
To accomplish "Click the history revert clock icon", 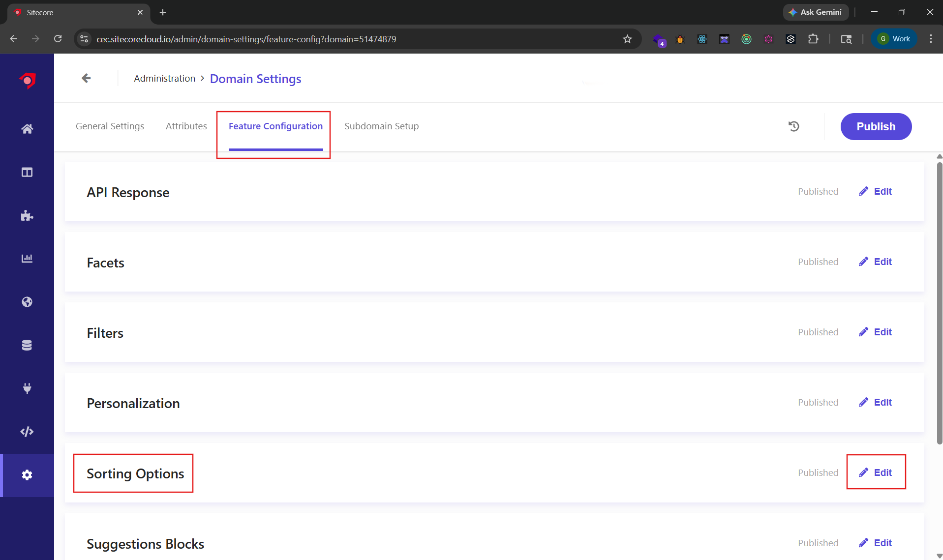I will 793,126.
